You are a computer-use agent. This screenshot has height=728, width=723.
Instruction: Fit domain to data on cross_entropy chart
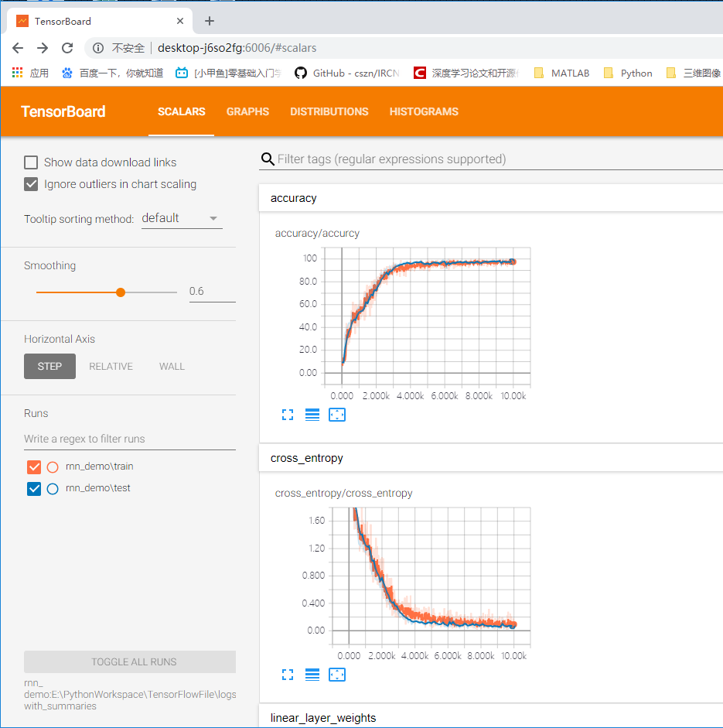pos(337,675)
